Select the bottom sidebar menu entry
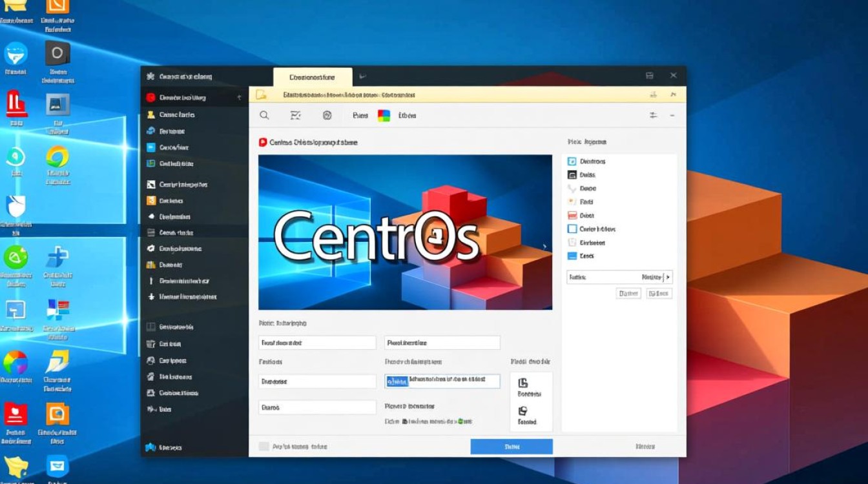868x484 pixels. [x=168, y=447]
